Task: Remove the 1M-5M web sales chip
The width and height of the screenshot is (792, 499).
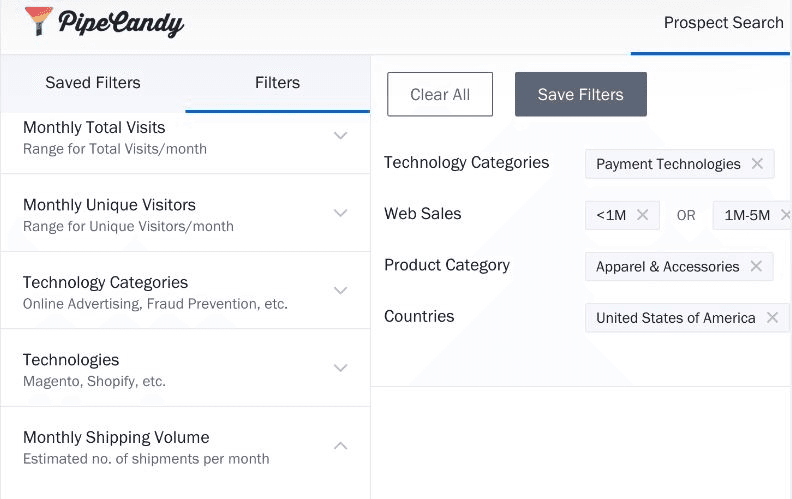Action: 785,215
